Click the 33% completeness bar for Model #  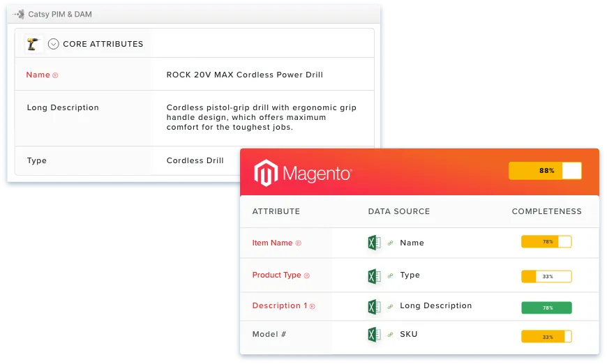tap(546, 337)
